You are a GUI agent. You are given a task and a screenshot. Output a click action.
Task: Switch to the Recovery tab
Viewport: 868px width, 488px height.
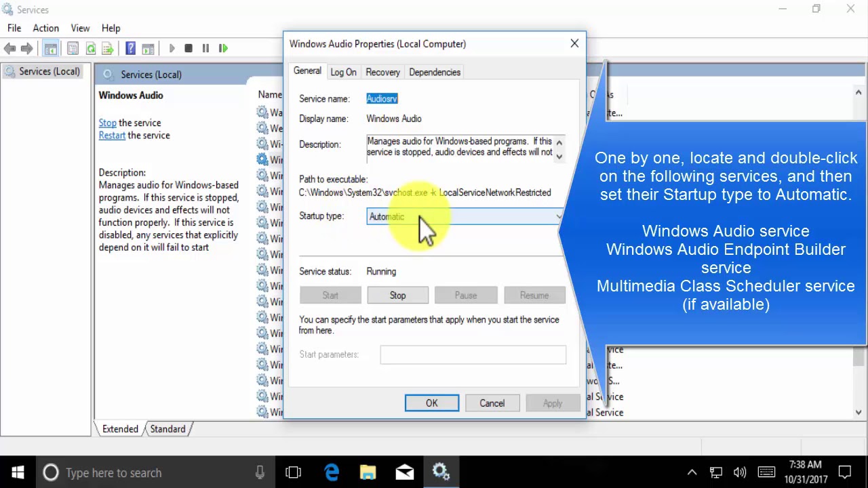point(382,72)
